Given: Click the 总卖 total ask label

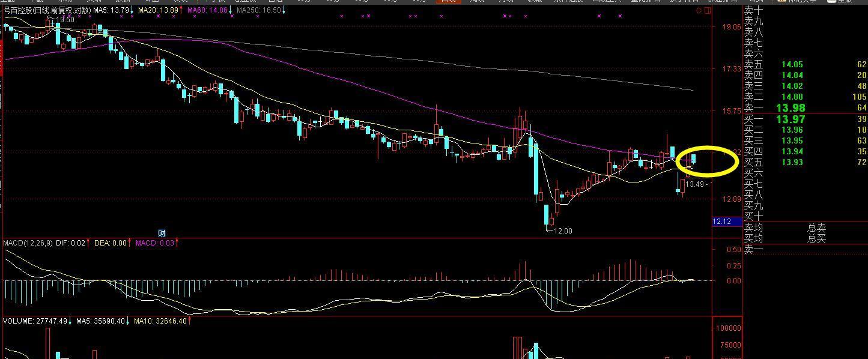Looking at the screenshot, I should 817,228.
